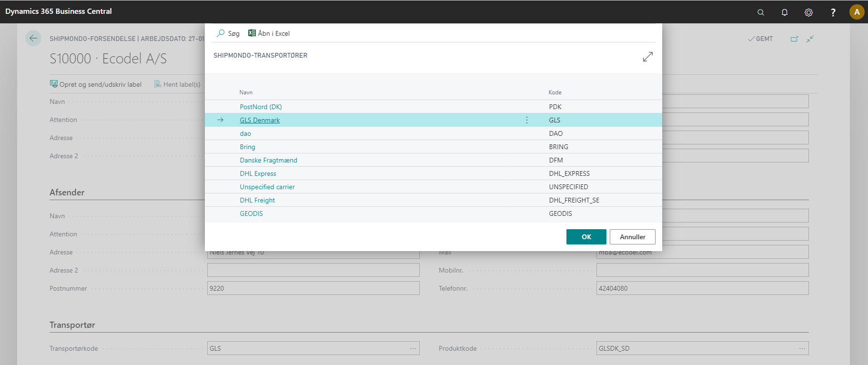Open the user account avatar A
Image resolution: width=868 pixels, height=365 pixels.
pos(857,12)
